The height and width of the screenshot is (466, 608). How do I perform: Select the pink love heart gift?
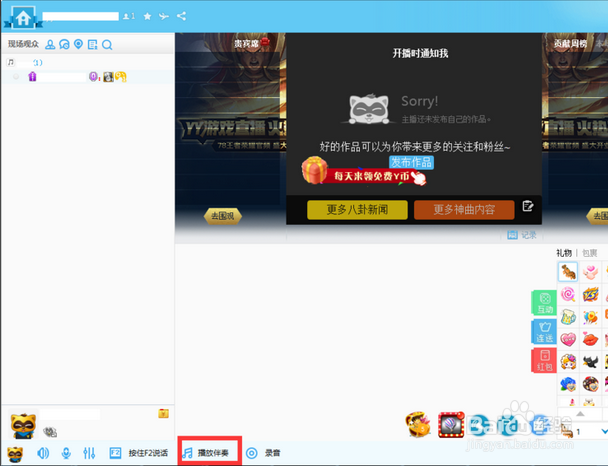[x=568, y=340]
